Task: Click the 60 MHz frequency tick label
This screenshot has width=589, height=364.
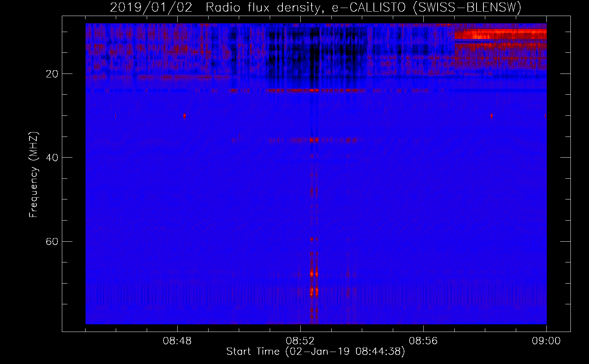Action: pos(52,241)
